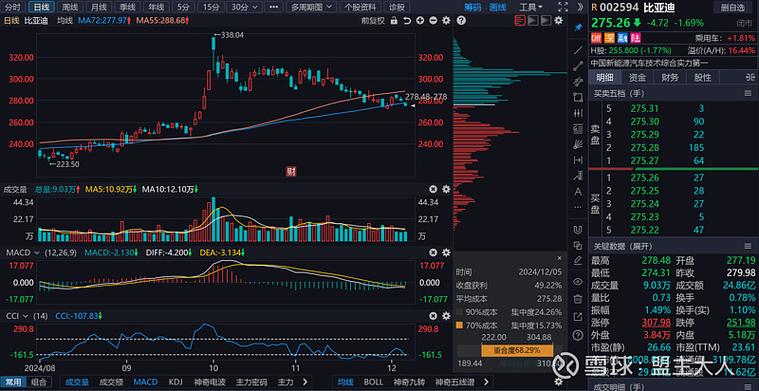759x391 pixels.
Task: Toggle the 90%成本 checkbox
Action: [460, 311]
